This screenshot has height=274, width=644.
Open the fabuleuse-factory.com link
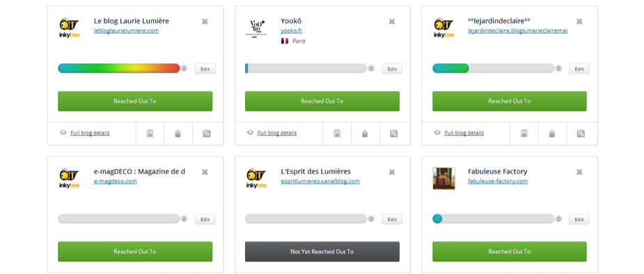click(x=498, y=182)
